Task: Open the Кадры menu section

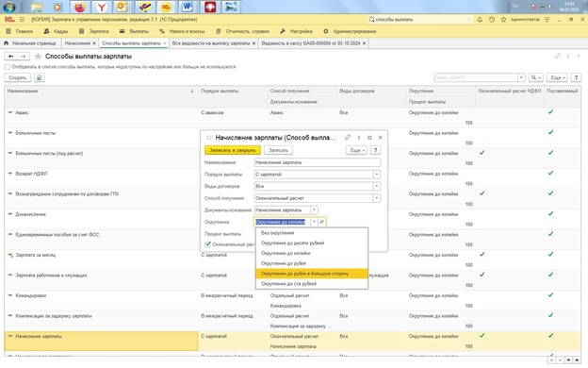Action: [56, 31]
